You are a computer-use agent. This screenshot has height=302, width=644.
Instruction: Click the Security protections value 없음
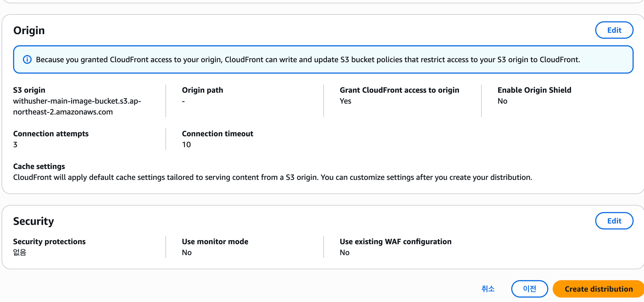click(x=19, y=252)
